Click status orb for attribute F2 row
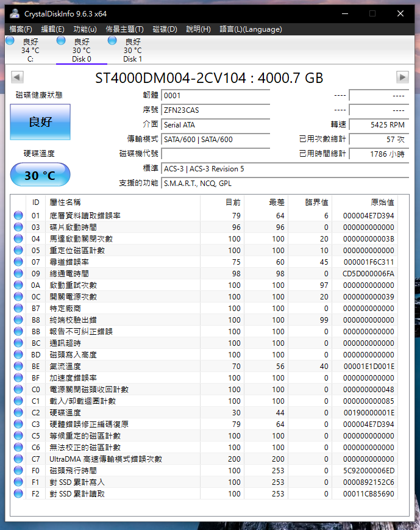 (18, 493)
